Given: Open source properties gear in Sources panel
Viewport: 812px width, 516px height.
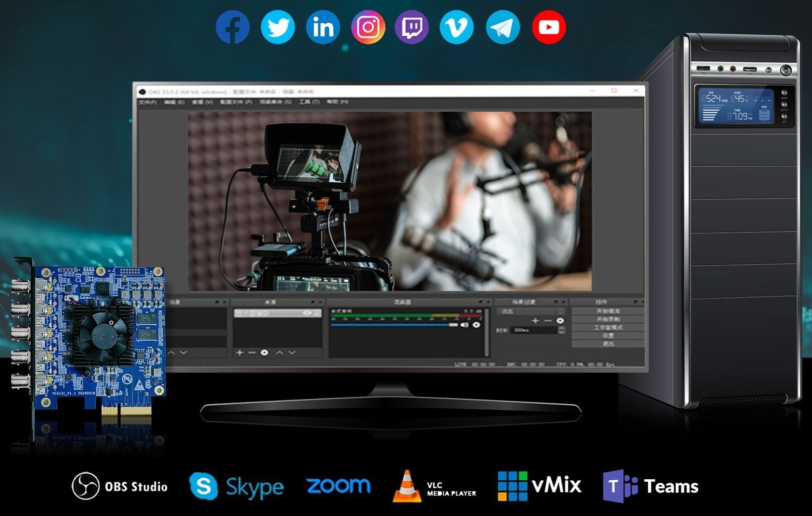Looking at the screenshot, I should 264,352.
